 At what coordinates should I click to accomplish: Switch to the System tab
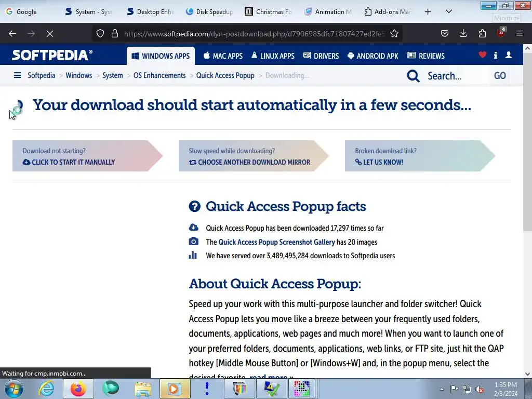click(89, 12)
